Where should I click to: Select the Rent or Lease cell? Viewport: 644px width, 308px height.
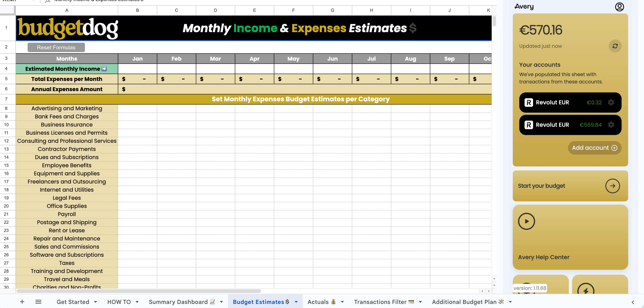pos(67,230)
